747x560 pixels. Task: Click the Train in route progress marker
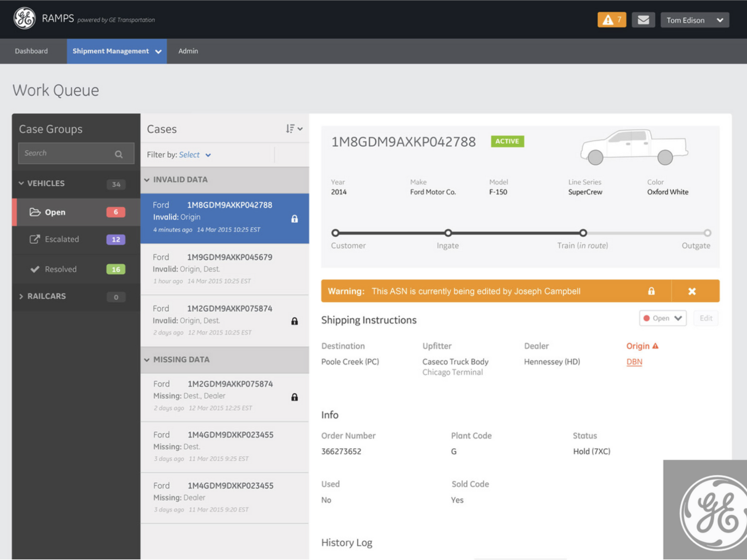click(x=583, y=233)
